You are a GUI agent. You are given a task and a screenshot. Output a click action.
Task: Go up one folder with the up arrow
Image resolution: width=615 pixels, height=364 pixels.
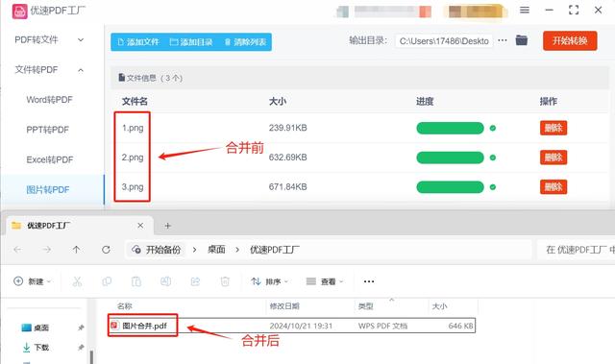point(77,250)
